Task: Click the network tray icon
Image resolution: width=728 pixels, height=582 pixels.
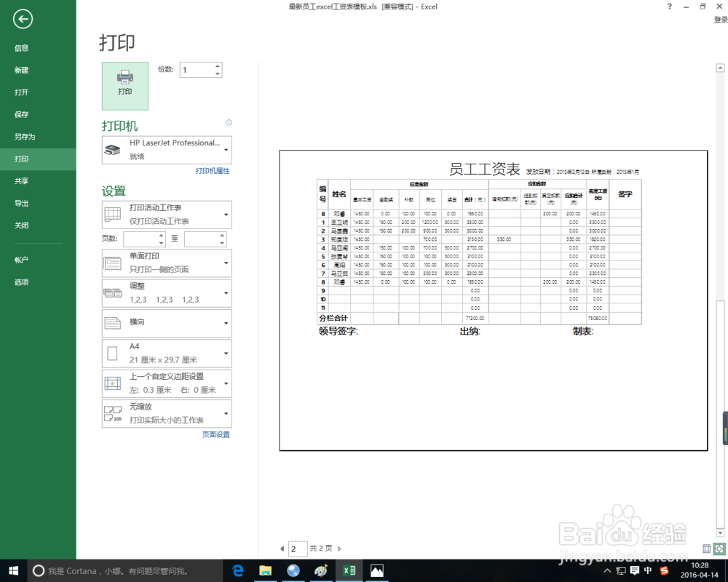Action: pyautogui.click(x=621, y=571)
